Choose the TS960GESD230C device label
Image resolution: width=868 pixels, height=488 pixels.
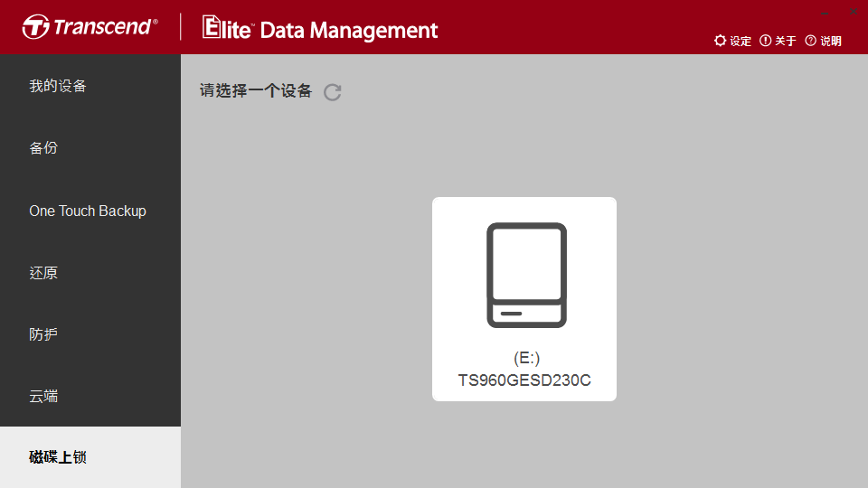(x=524, y=380)
